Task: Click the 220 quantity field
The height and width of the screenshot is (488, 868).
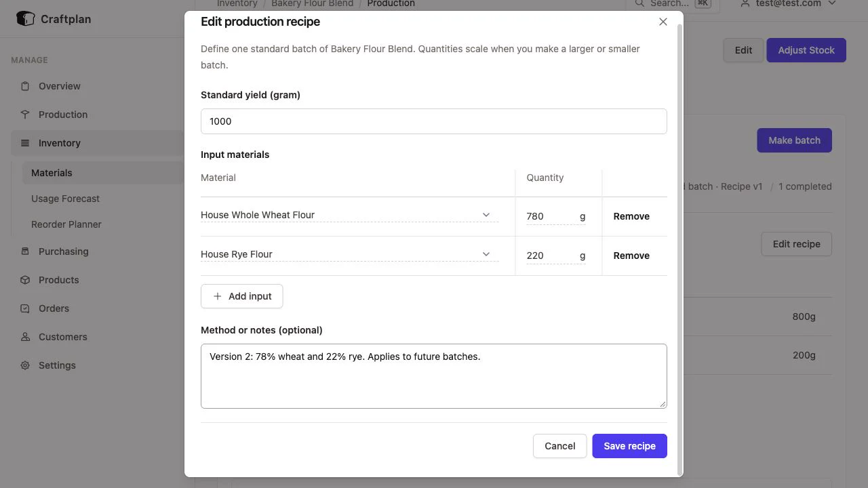Action: coord(550,256)
